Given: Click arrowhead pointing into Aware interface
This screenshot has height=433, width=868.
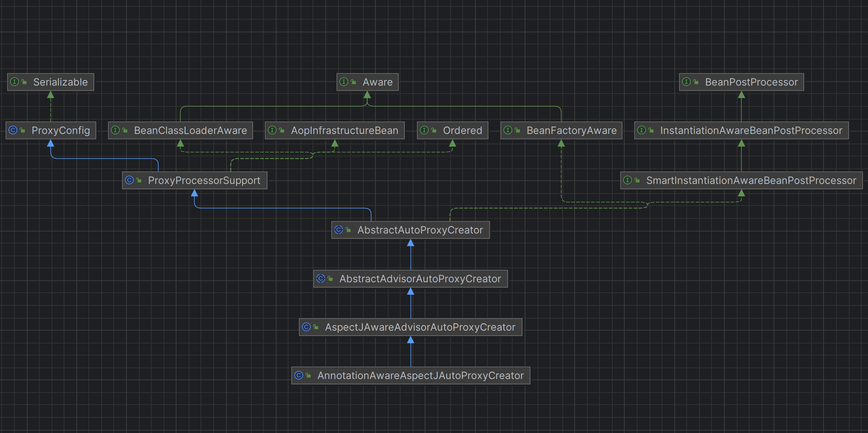Looking at the screenshot, I should (367, 95).
